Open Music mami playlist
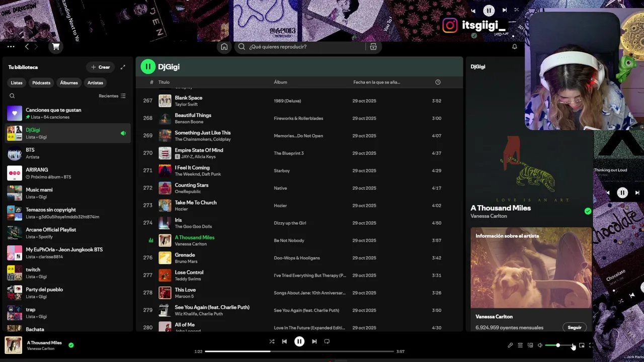644x362 pixels. tap(67, 193)
